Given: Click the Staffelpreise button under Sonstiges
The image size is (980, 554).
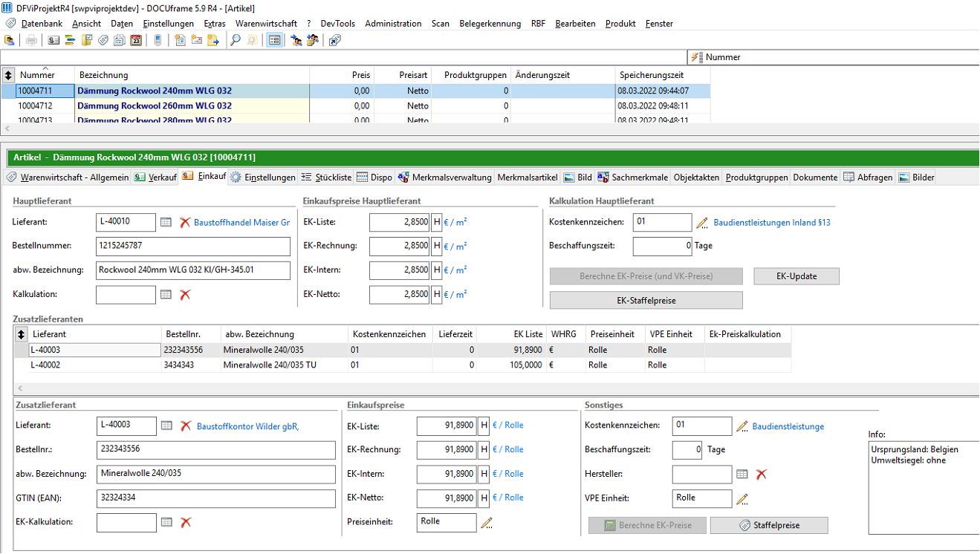Looking at the screenshot, I should pos(769,525).
